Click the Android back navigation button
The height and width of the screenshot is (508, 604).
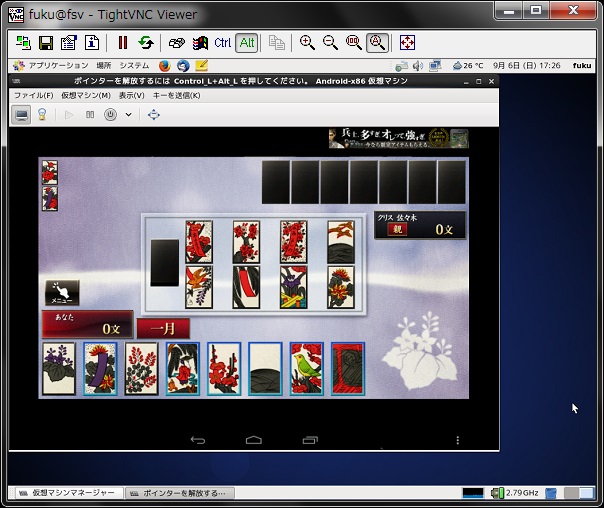(x=198, y=440)
